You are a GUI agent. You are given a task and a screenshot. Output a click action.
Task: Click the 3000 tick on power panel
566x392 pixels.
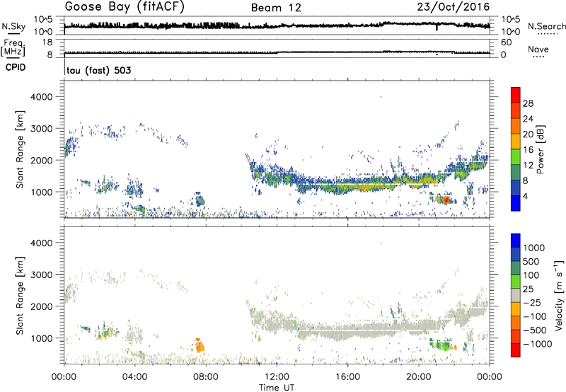pos(41,129)
